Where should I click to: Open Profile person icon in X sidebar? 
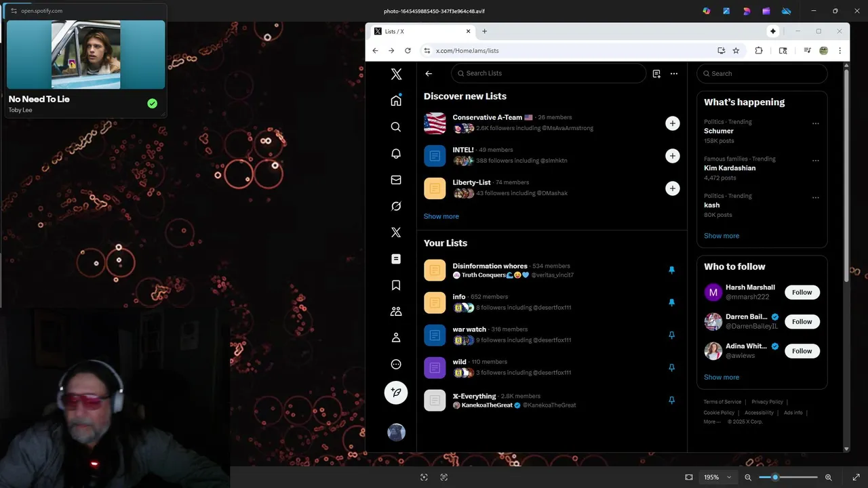click(396, 338)
